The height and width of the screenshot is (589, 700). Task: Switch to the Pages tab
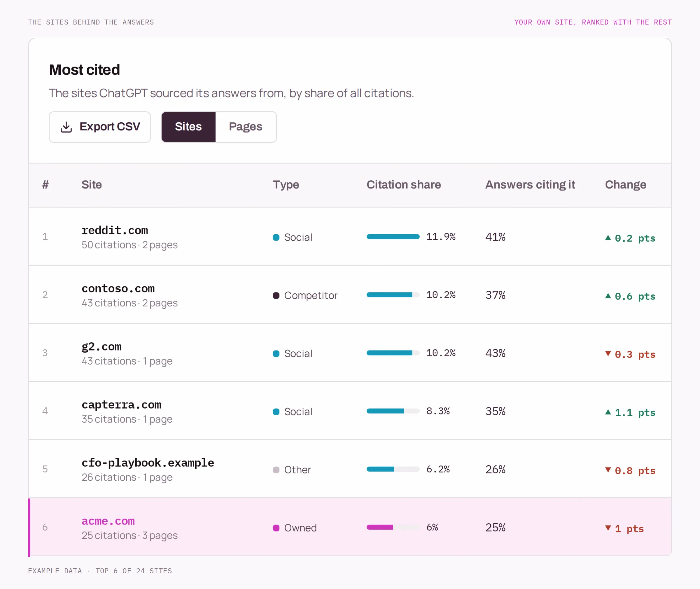tap(246, 127)
